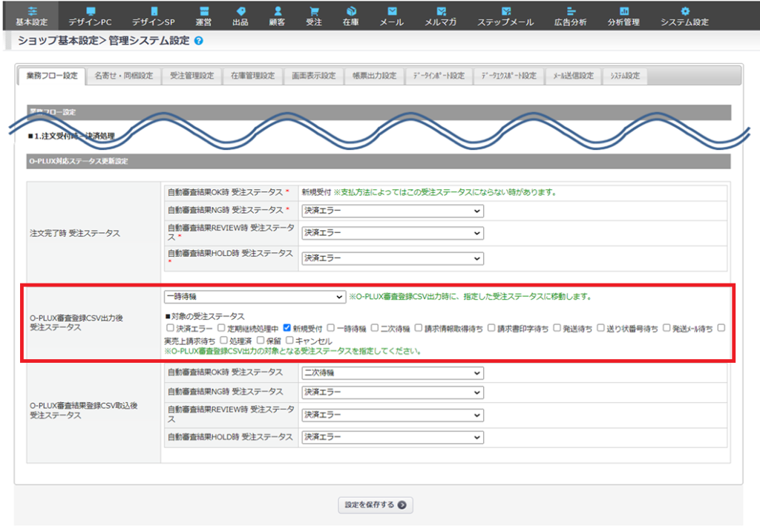Switch to the 受注管理設定 tab
This screenshot has height=532, width=760.
point(191,76)
